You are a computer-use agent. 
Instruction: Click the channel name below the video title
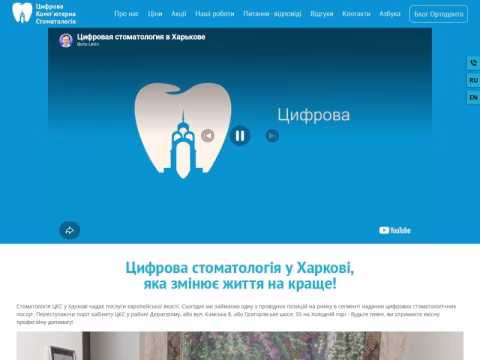click(x=88, y=44)
